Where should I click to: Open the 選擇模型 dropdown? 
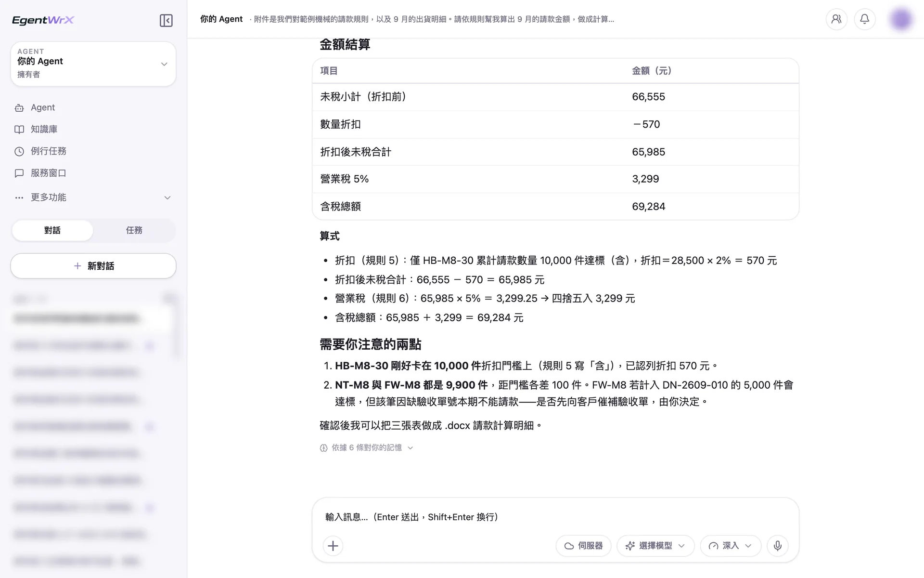[x=655, y=546]
